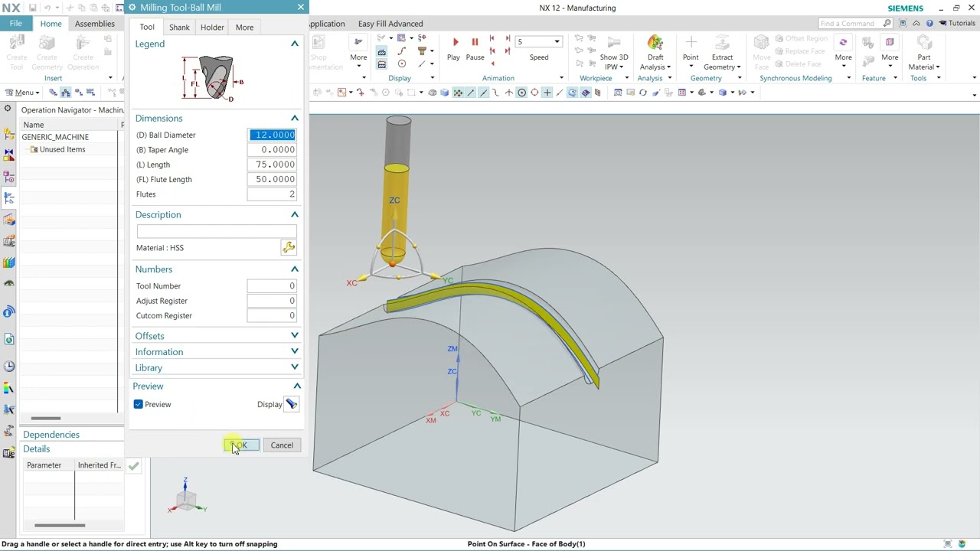Click the Operation Navigator settings gear icon
The height and width of the screenshot is (551, 980).
pyautogui.click(x=8, y=109)
